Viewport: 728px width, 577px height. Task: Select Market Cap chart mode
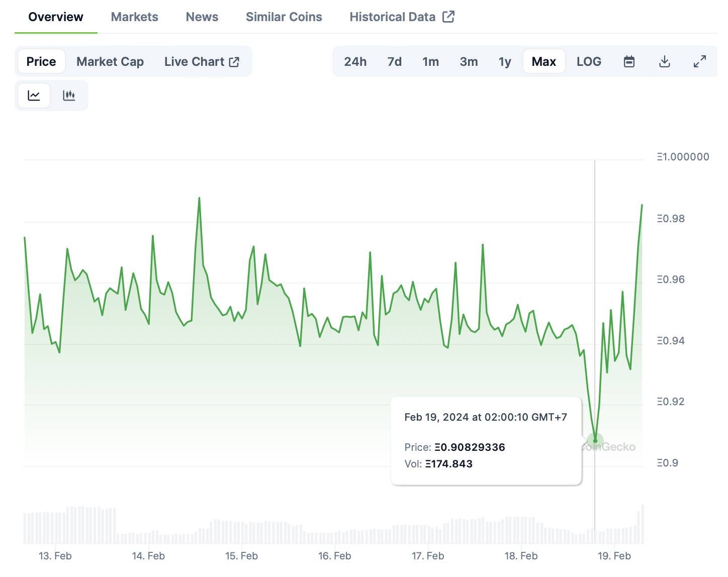[x=110, y=62]
